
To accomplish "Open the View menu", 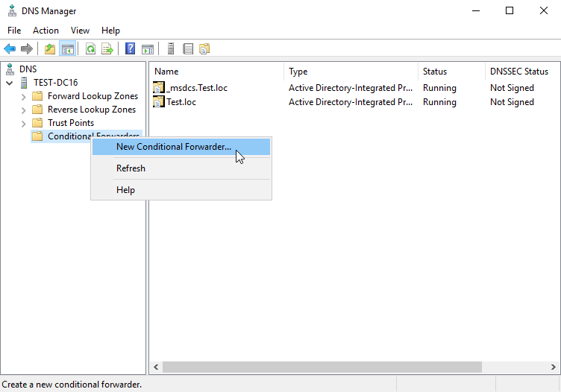I will pos(80,31).
